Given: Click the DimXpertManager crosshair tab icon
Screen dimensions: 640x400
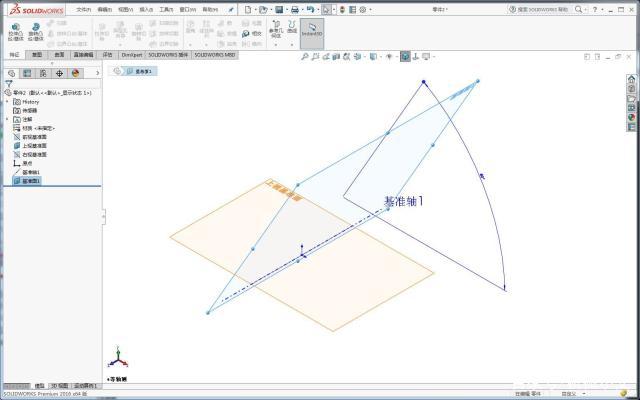Looking at the screenshot, I should click(x=59, y=73).
